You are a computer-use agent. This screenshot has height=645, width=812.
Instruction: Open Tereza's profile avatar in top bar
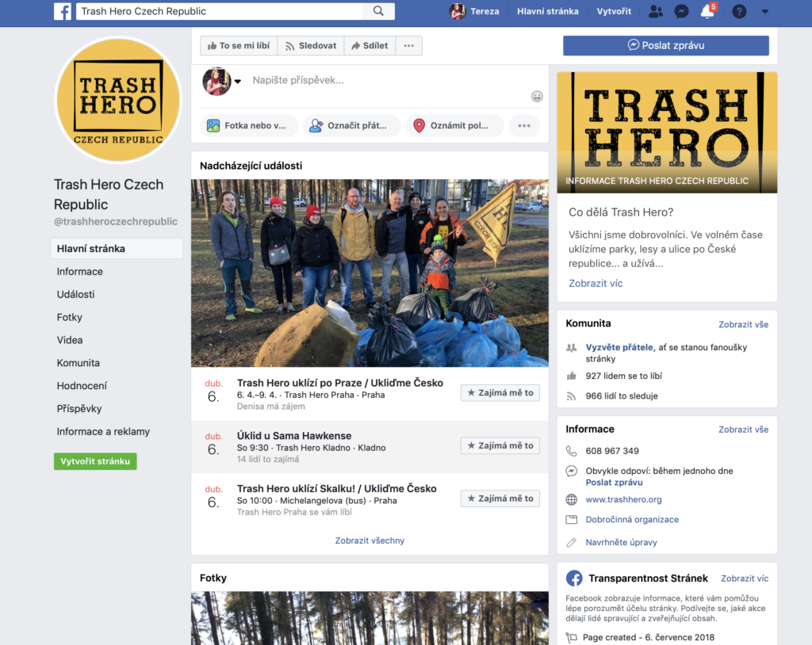(x=458, y=11)
